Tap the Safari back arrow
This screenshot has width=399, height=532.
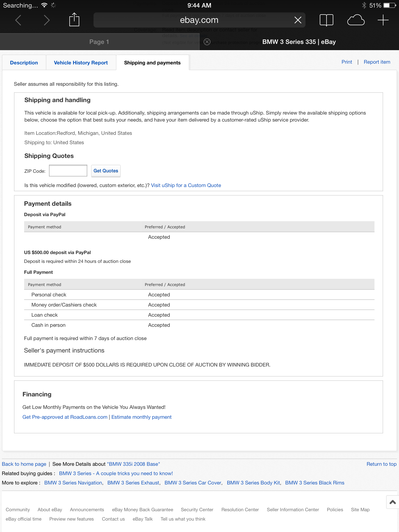point(18,20)
